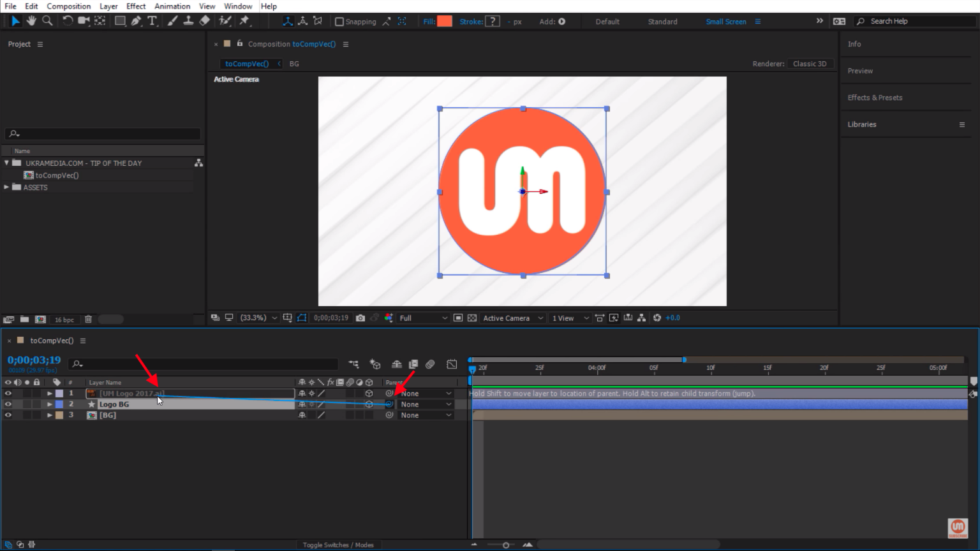Viewport: 980px width, 551px height.
Task: Switch to the BG composition tab
Action: 294,64
